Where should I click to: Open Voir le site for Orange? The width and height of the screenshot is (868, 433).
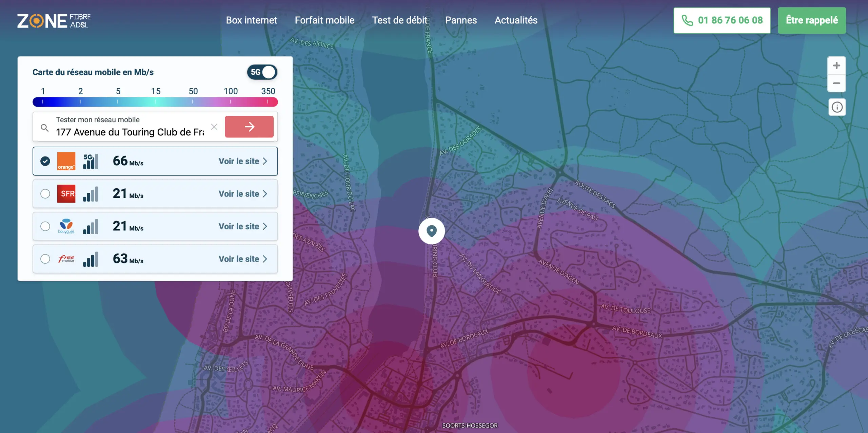(x=243, y=161)
